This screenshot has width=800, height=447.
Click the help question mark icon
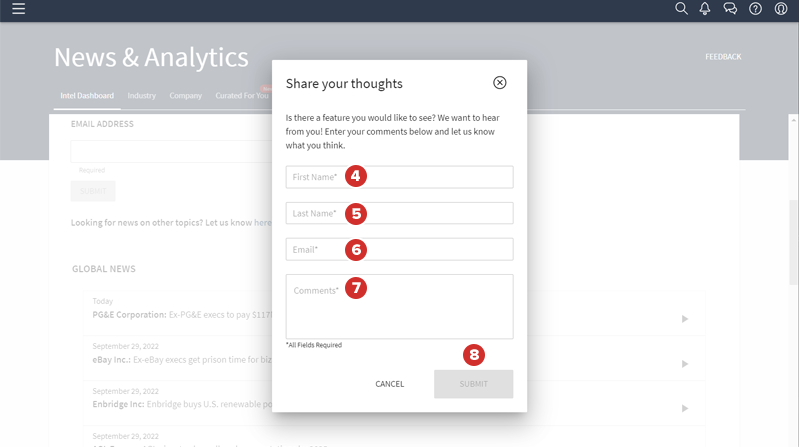pos(755,9)
